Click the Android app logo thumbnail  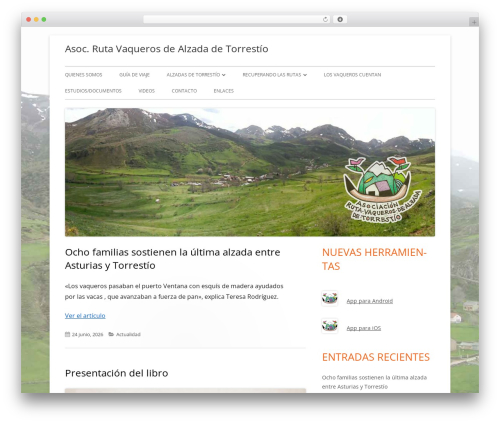point(330,298)
